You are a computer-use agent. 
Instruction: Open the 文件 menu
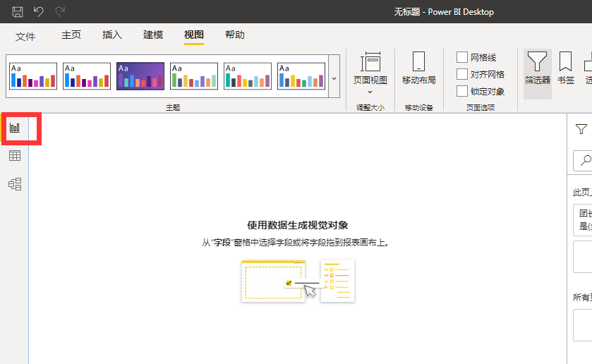(25, 36)
